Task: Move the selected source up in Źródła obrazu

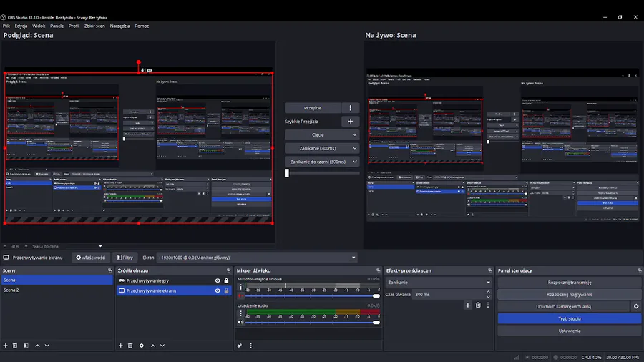Action: tap(153, 346)
